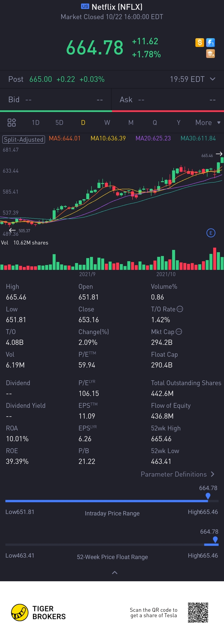The image size is (224, 644).
Task: Collapse the stats panel with up chevron
Action: click(x=115, y=573)
